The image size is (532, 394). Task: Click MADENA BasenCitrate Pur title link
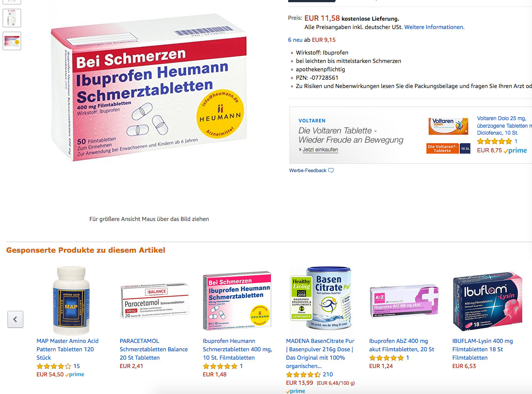coord(320,353)
